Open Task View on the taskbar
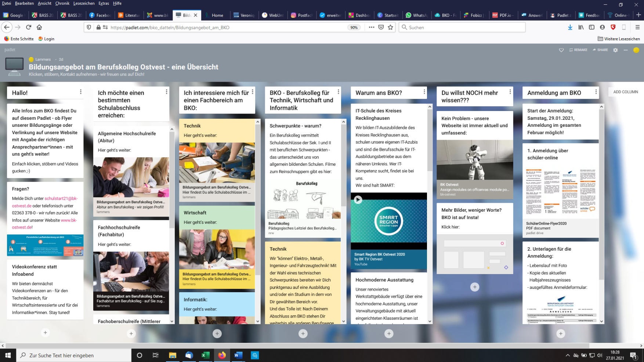Viewport: 644px width, 362px height. click(x=155, y=355)
